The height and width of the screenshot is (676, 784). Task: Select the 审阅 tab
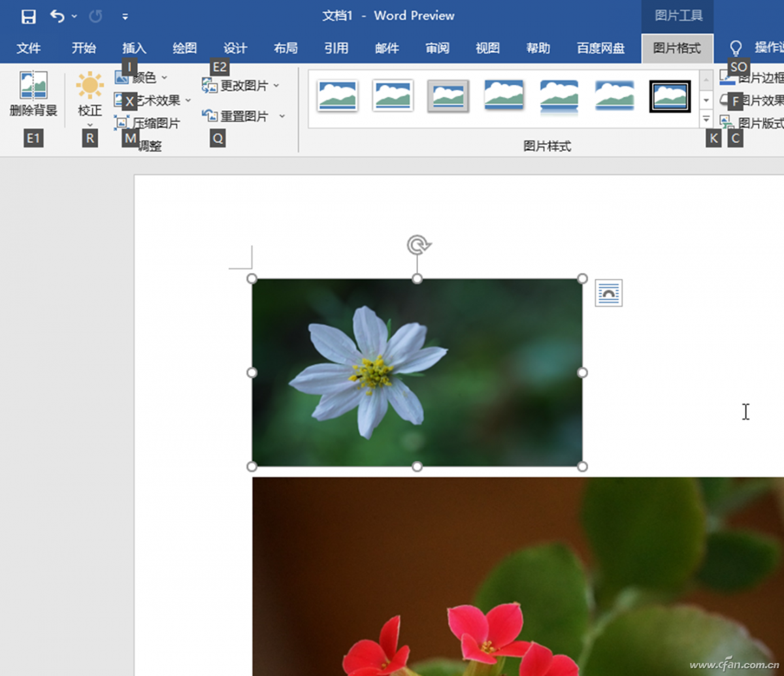pos(437,48)
